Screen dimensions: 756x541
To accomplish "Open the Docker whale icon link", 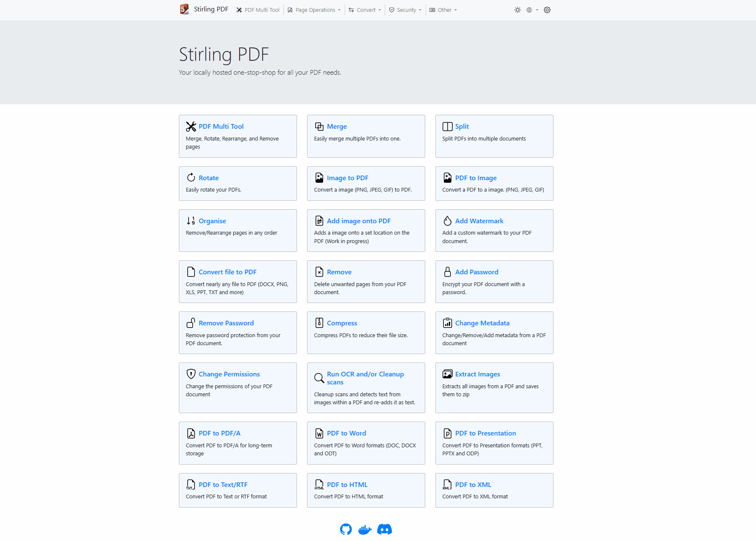I will pos(365,529).
